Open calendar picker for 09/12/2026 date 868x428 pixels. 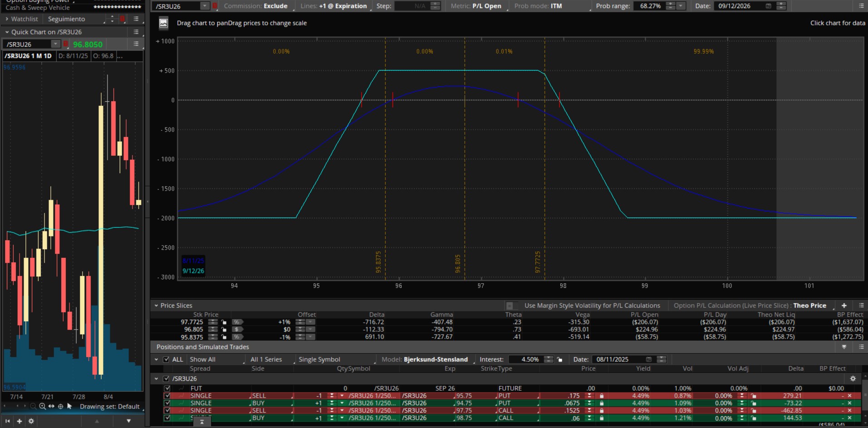[x=768, y=6]
